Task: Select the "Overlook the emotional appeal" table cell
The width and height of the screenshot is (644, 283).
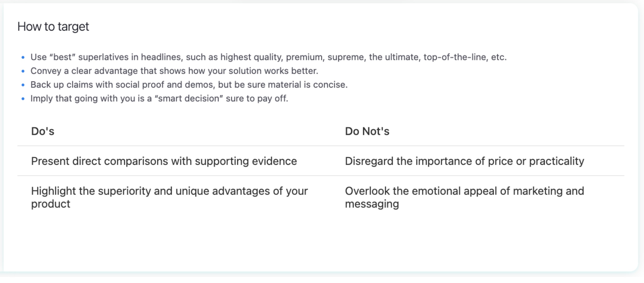Action: 464,197
